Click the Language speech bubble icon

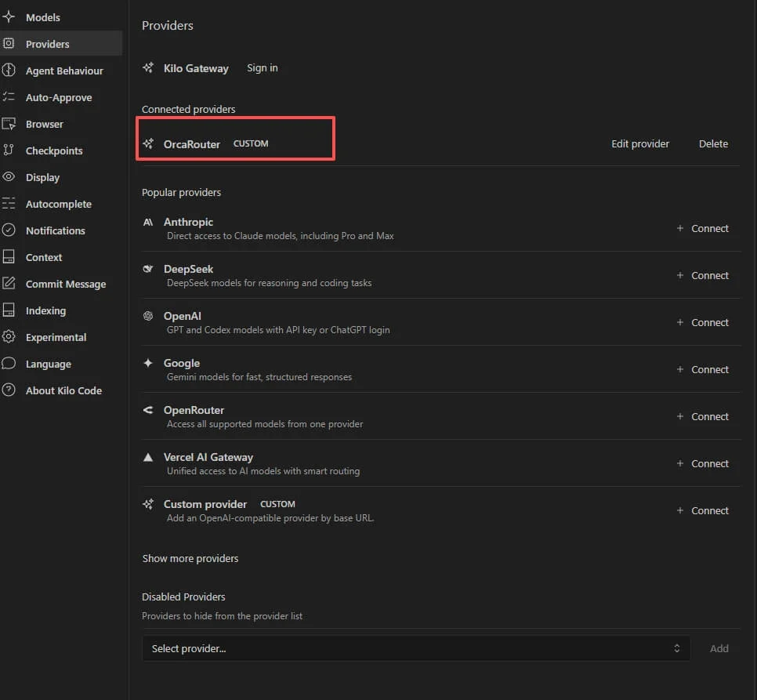point(9,363)
